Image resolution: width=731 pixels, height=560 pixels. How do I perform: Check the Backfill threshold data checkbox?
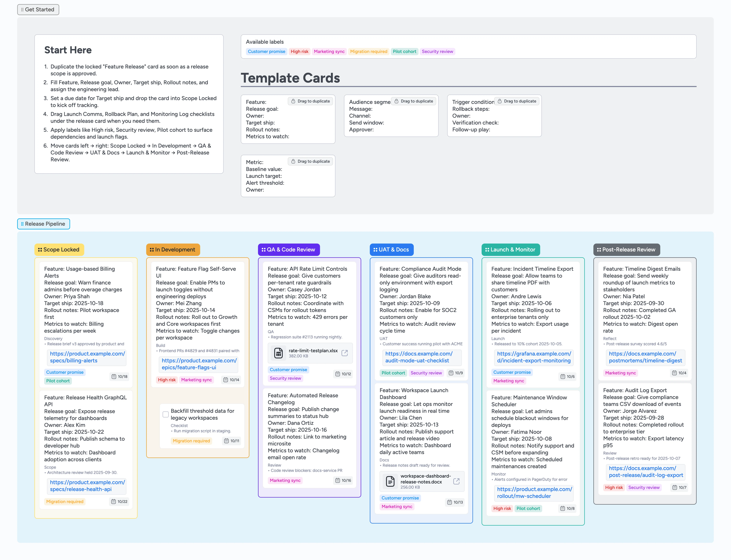coord(166,414)
